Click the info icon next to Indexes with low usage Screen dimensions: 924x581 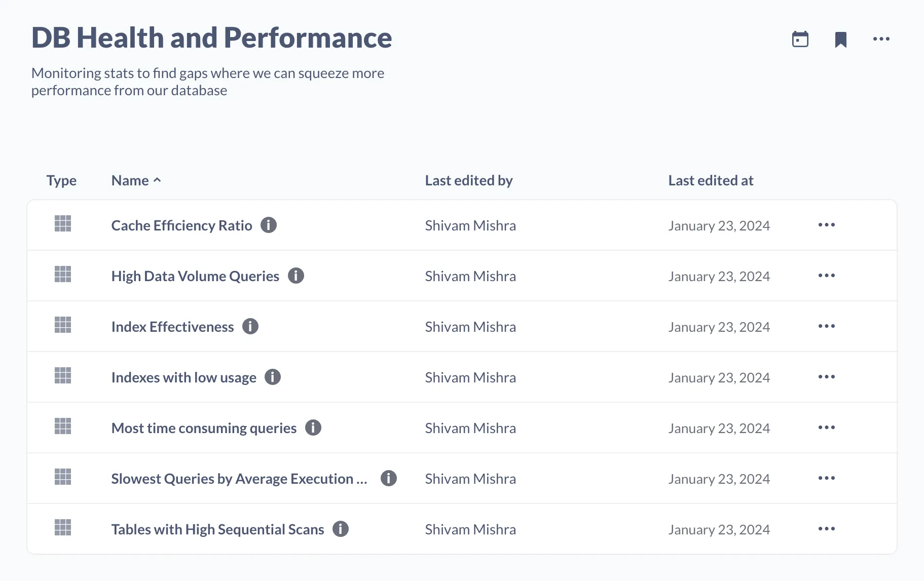coord(273,377)
